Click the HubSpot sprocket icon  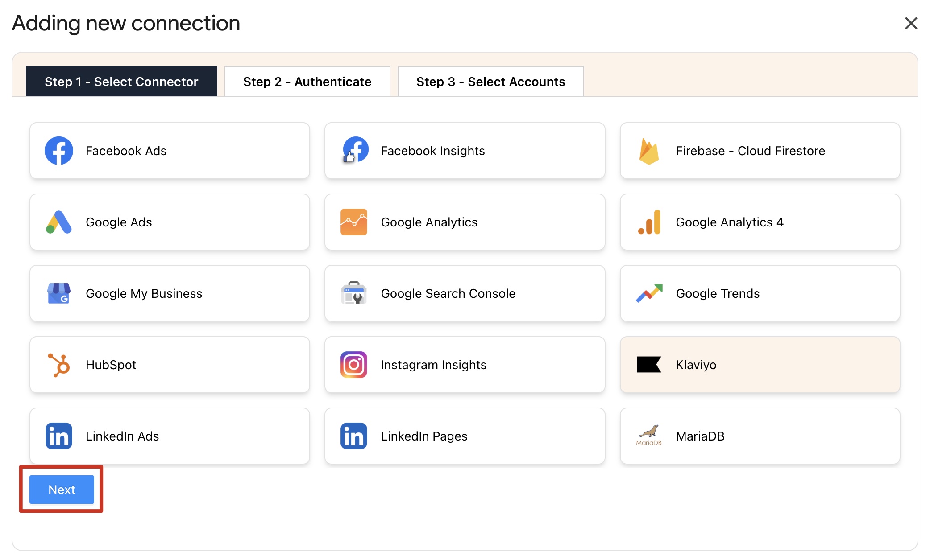(59, 365)
